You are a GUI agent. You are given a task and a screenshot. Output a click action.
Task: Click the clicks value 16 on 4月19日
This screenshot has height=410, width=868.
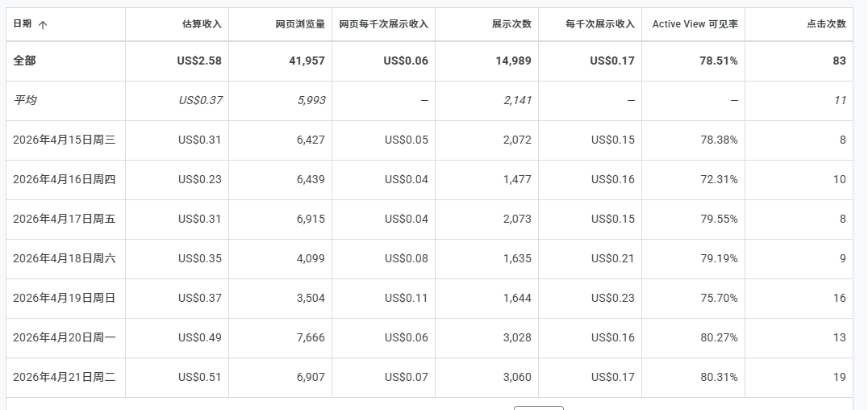pos(840,298)
